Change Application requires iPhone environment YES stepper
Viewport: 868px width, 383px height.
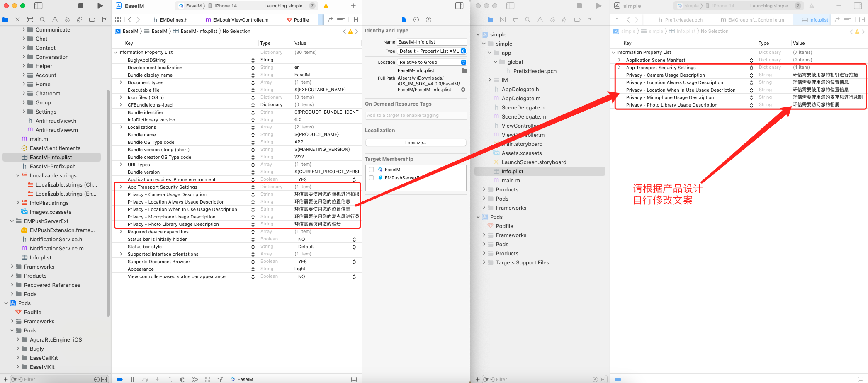click(x=354, y=179)
